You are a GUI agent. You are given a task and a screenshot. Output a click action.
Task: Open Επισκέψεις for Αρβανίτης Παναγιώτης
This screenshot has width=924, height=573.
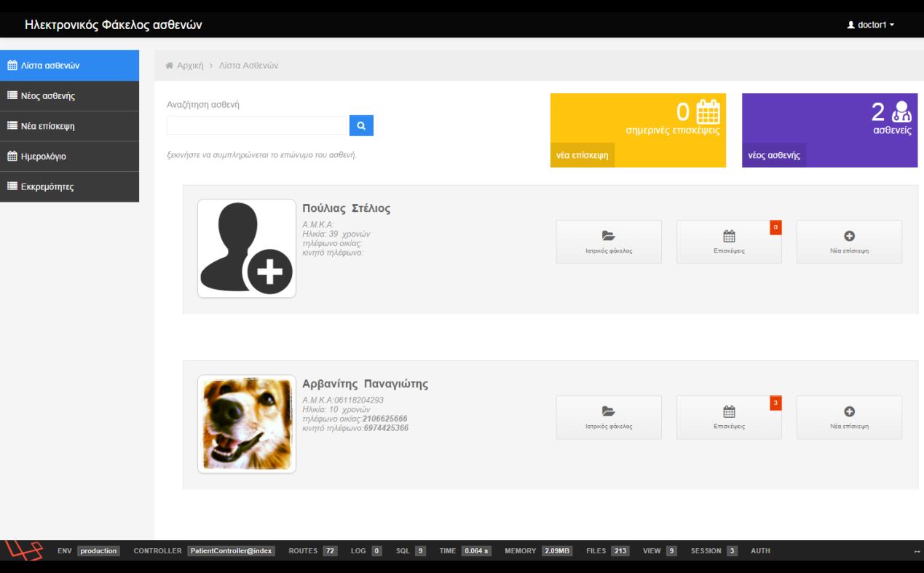coord(729,417)
